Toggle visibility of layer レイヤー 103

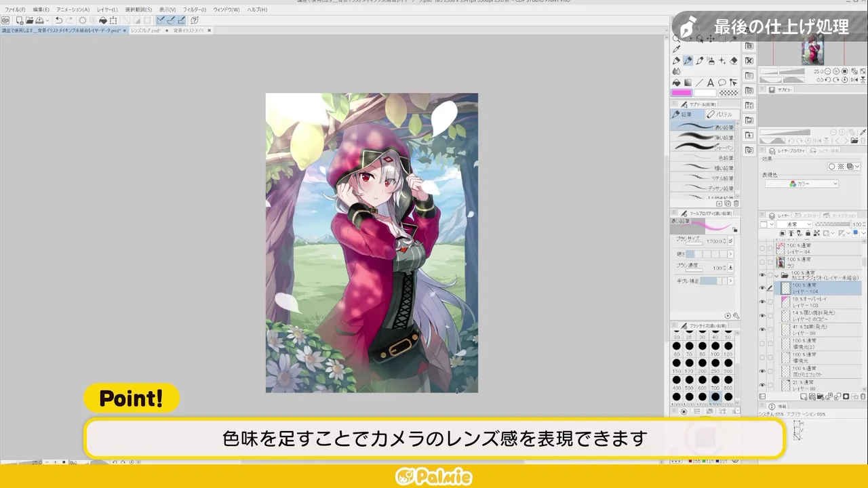762,302
